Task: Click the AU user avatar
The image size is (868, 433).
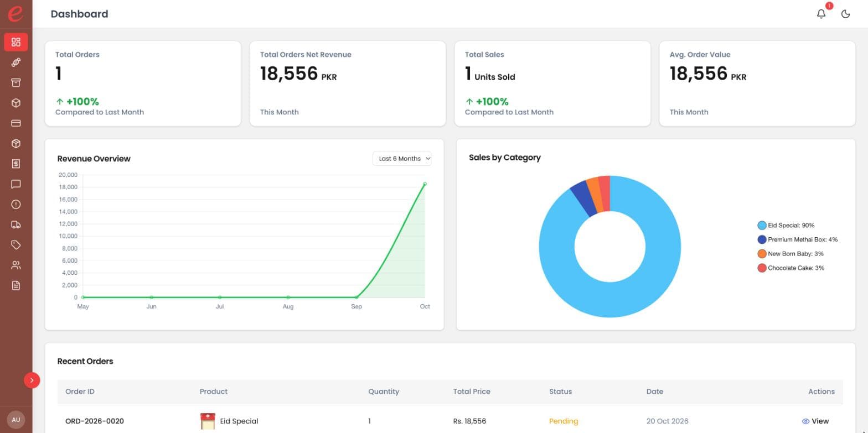Action: [x=16, y=420]
